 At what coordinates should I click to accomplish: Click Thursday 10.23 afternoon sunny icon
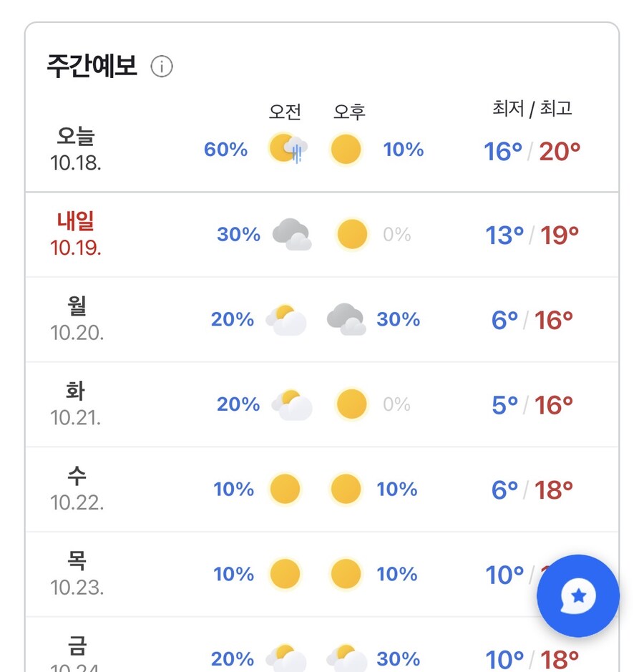(x=346, y=574)
